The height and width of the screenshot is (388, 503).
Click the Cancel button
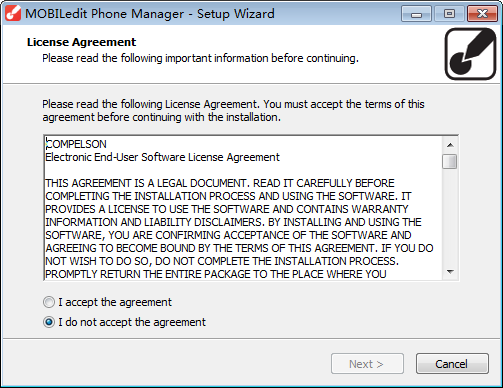click(452, 364)
